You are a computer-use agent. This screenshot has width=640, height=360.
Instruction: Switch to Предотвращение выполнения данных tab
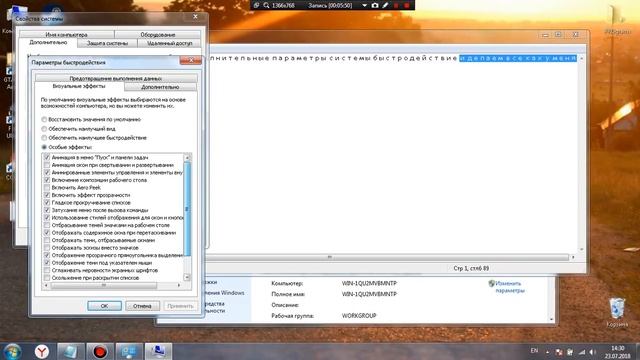116,78
